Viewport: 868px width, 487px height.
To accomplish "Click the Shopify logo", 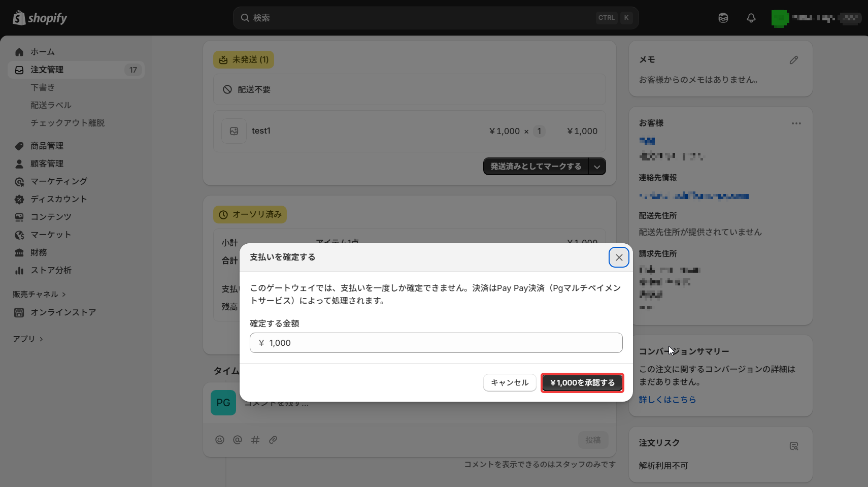I will pyautogui.click(x=40, y=18).
